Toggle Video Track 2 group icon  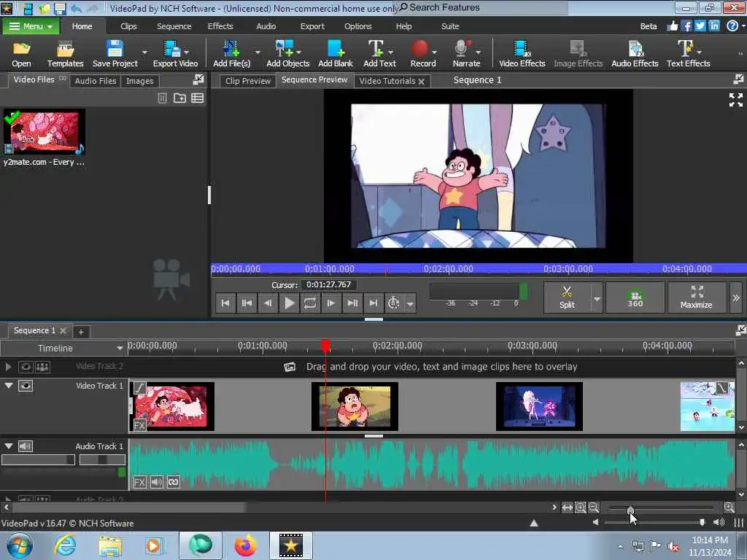tap(42, 367)
